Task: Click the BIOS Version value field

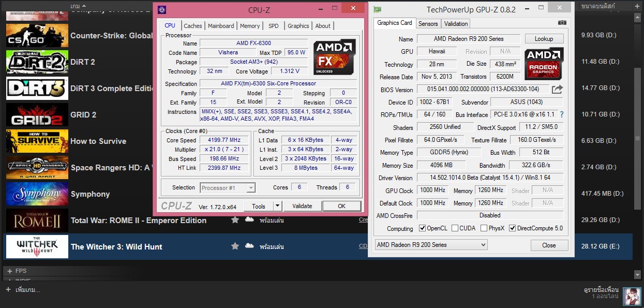Action: 483,90
